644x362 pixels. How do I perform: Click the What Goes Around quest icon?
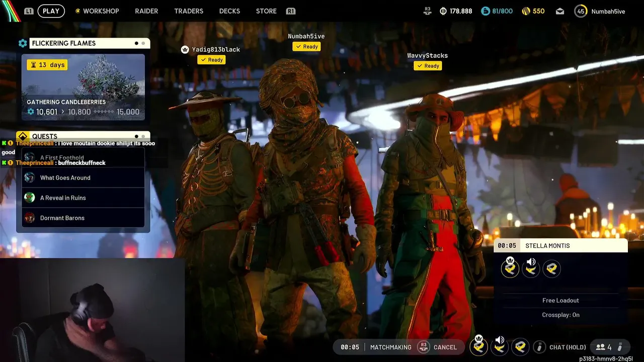tap(30, 177)
